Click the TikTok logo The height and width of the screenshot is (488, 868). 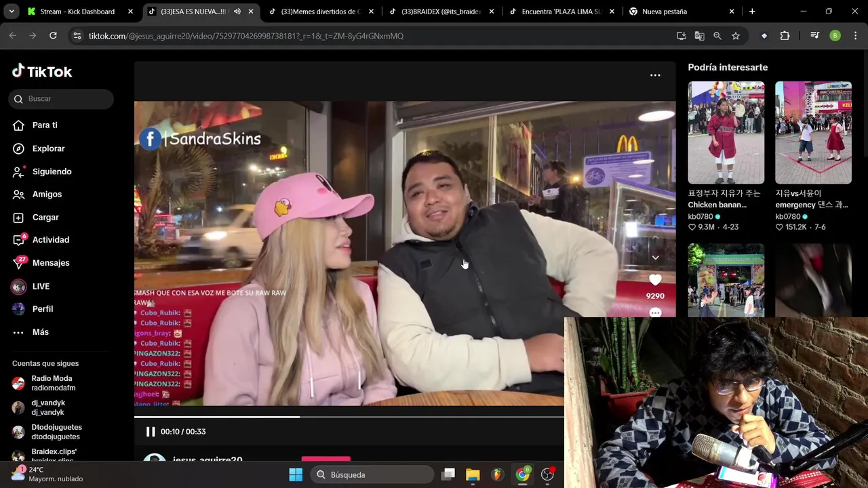coord(42,71)
